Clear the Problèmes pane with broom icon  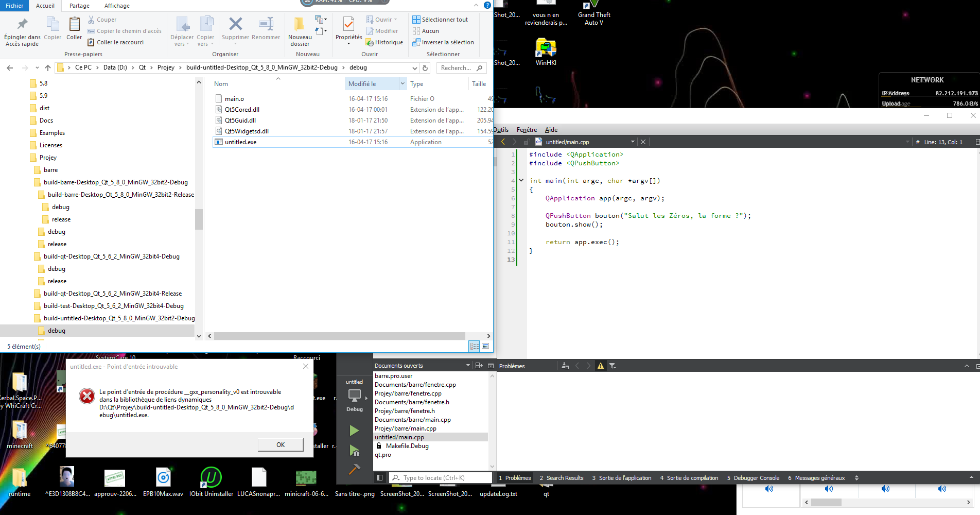tap(565, 366)
